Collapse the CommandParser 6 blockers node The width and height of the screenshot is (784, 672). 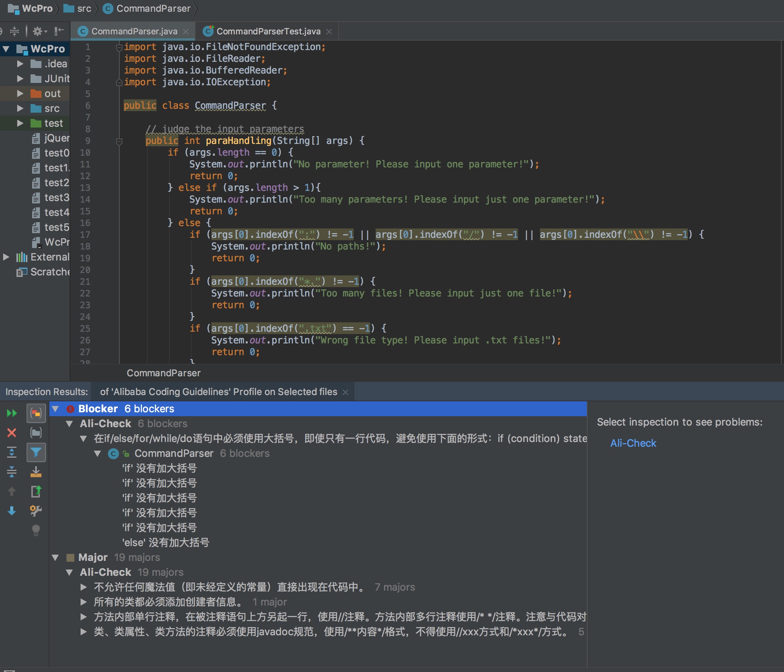pyautogui.click(x=98, y=453)
